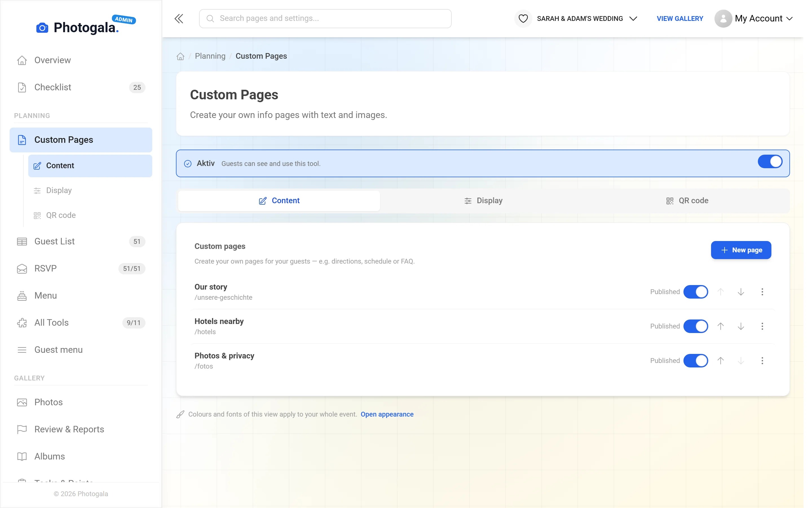Unpublish the Our story page
This screenshot has width=812, height=508.
click(x=695, y=292)
